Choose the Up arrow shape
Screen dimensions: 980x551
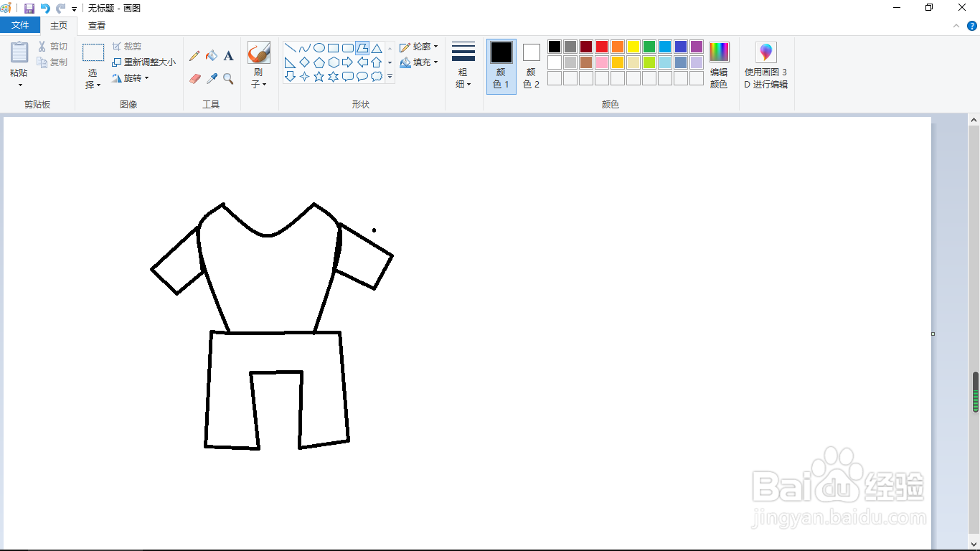377,62
